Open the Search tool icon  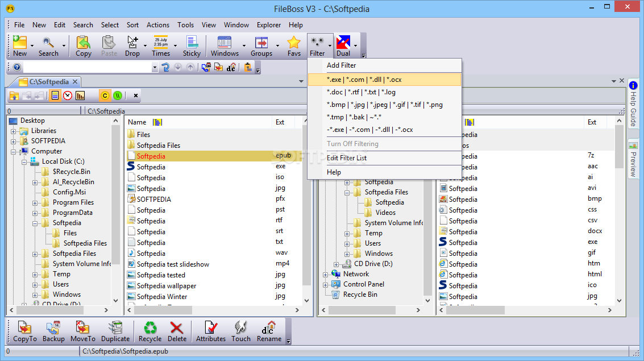(x=48, y=45)
